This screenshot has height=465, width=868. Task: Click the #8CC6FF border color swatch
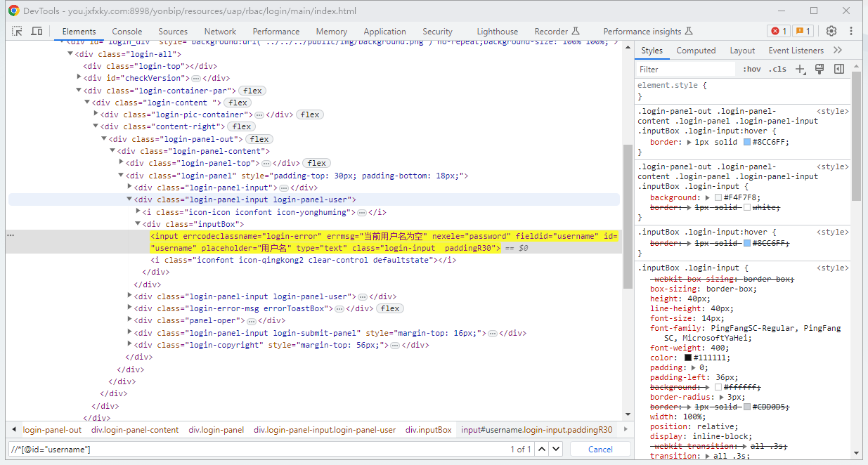(746, 142)
